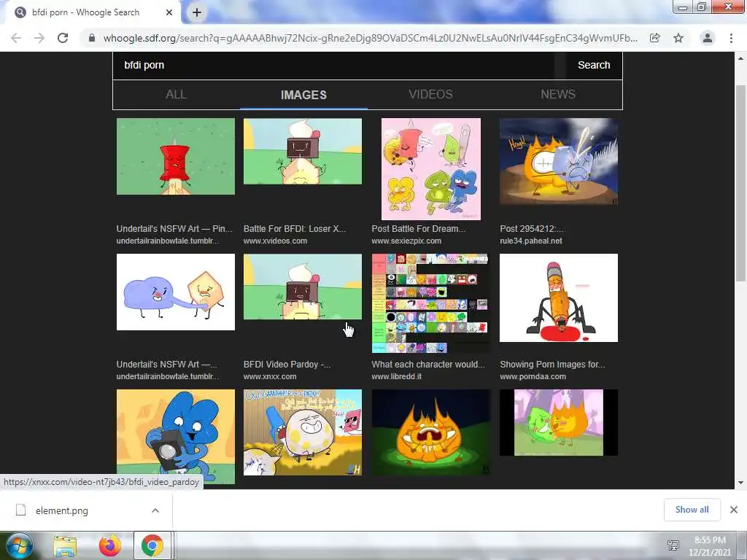Click the vertical scrollbar thumb
The image size is (747, 560).
[740, 183]
